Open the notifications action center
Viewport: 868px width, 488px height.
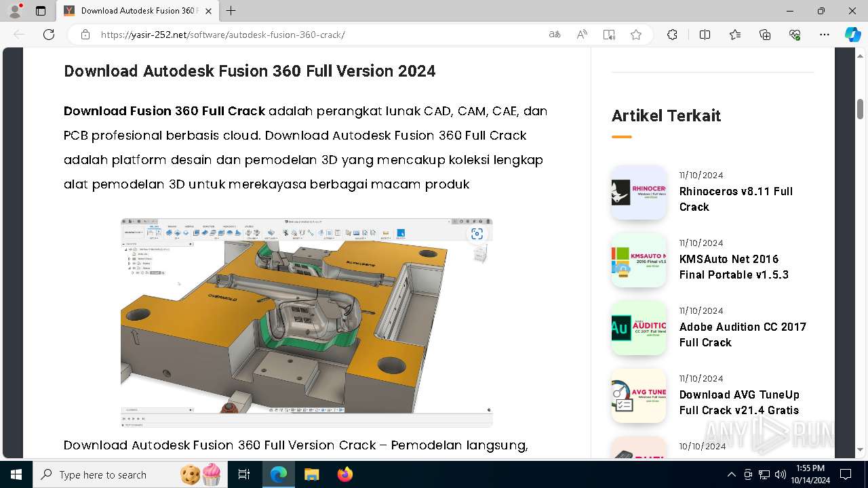click(x=846, y=474)
